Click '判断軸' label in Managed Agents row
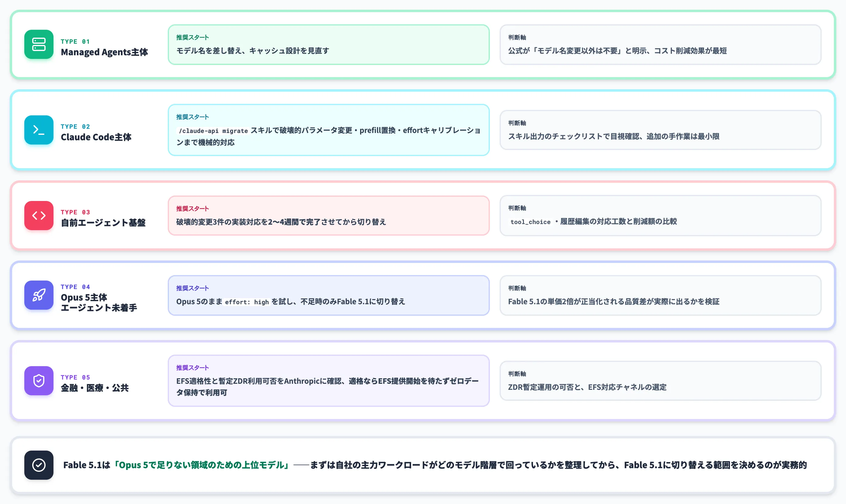Image resolution: width=846 pixels, height=504 pixels. [517, 37]
